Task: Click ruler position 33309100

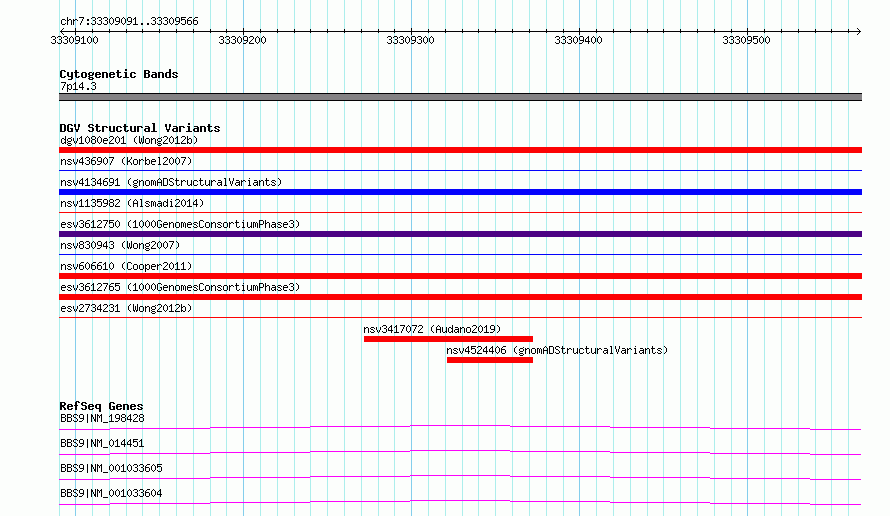Action: 74,40
